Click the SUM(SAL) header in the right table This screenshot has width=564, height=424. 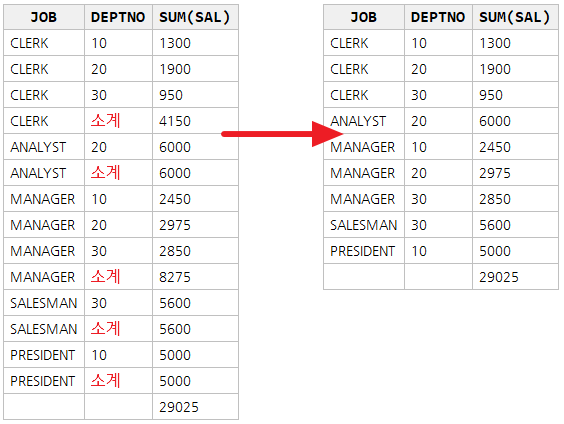tap(515, 17)
